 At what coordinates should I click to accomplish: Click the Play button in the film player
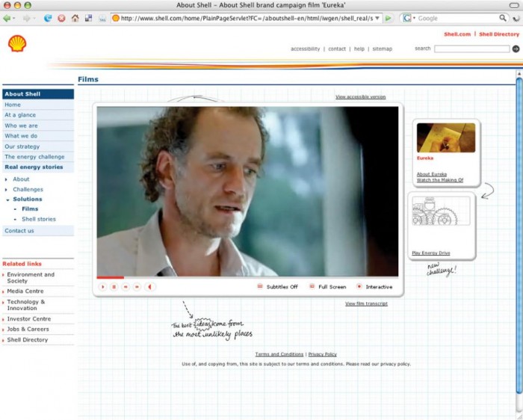point(103,287)
